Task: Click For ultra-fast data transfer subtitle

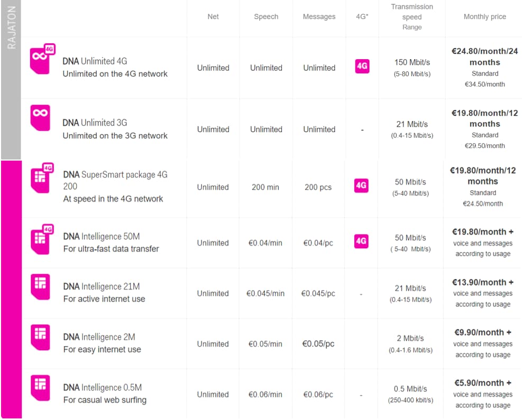Action: click(111, 249)
